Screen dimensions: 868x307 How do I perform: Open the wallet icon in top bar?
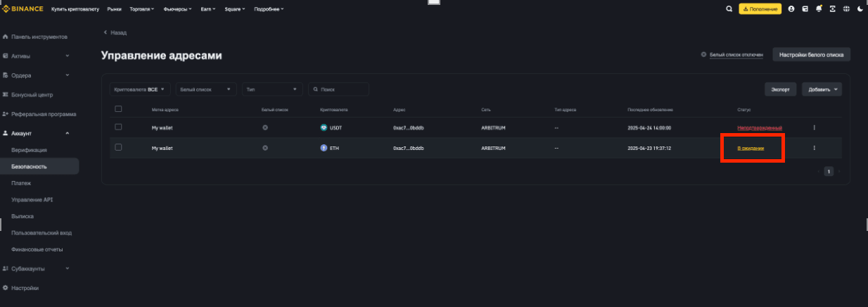[x=805, y=8]
